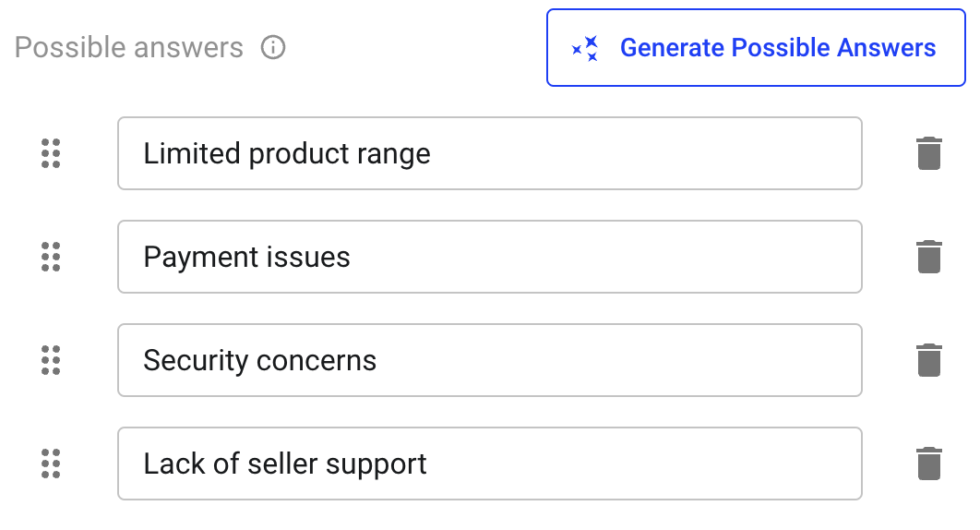Place cursor after 'support' in fourth answer

[x=427, y=464]
